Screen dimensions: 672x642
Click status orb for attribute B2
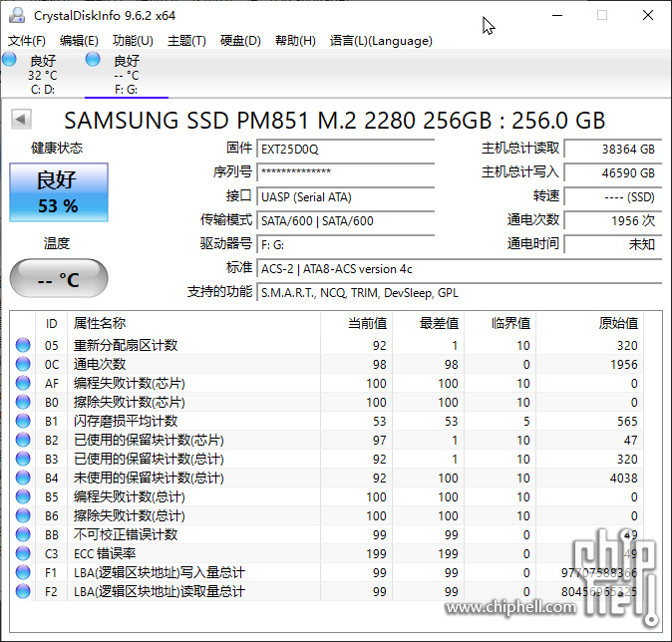[23, 440]
